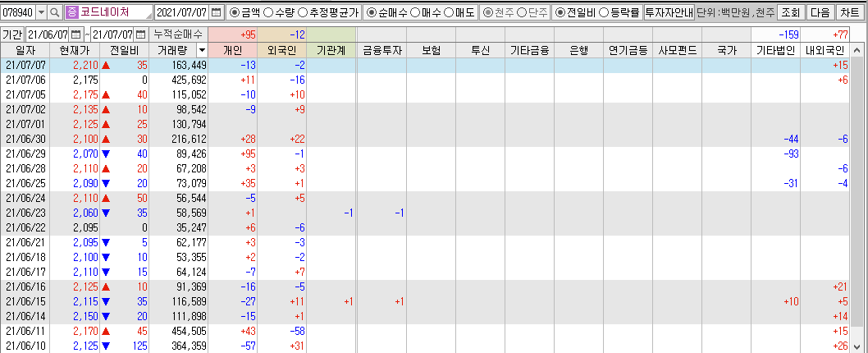Click the 누적순매수 button

[x=178, y=34]
